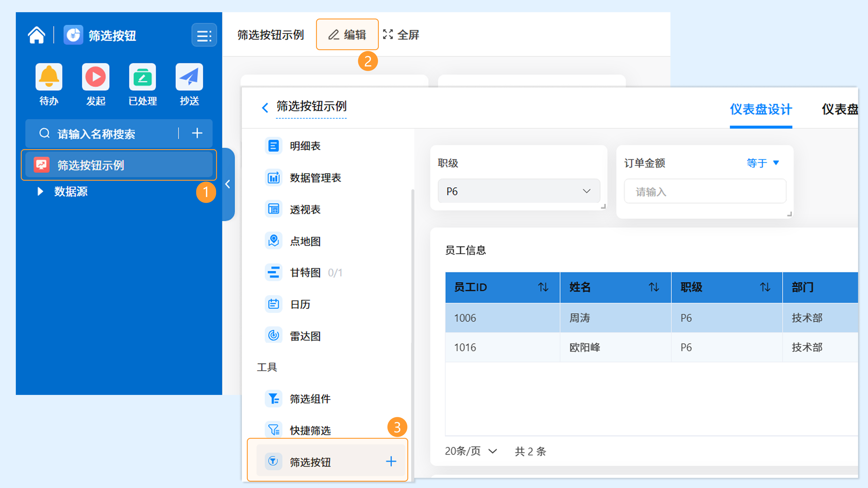Click the 工具 section heading
Image resolution: width=868 pixels, height=488 pixels.
pos(267,367)
